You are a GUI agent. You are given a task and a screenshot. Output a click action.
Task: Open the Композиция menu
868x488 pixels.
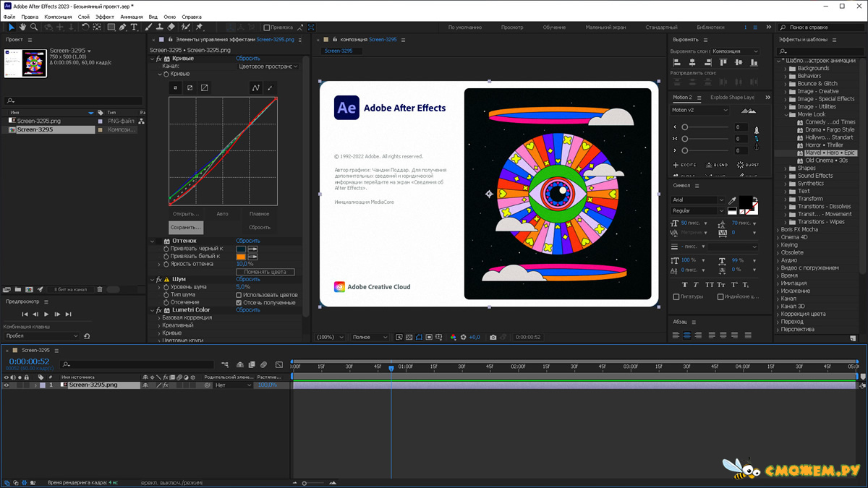coord(58,17)
